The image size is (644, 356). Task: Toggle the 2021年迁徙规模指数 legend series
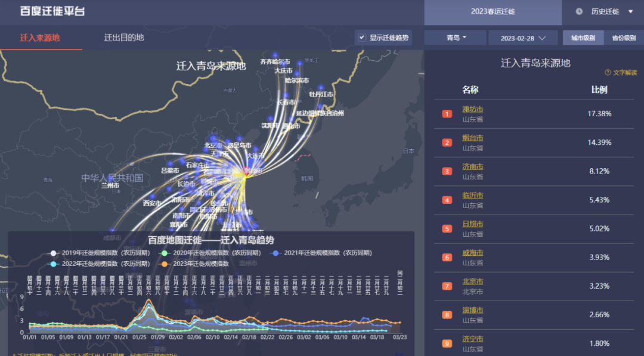[x=321, y=253]
